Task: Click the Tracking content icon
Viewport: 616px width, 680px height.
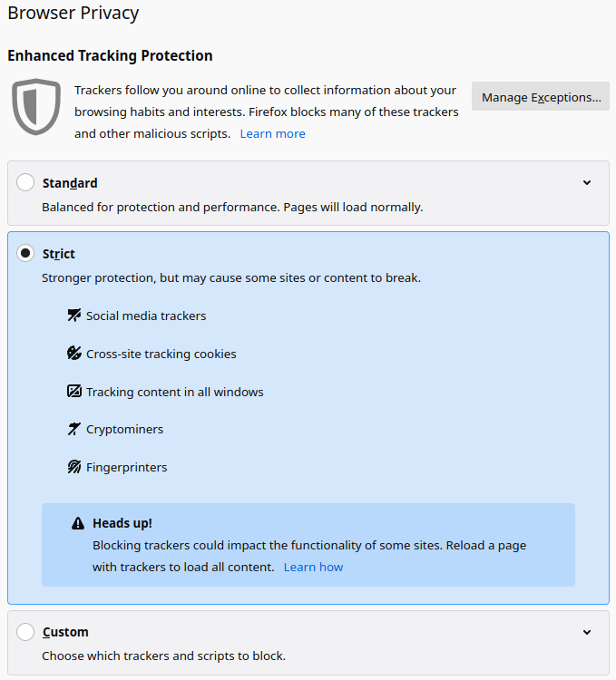Action: tap(74, 392)
